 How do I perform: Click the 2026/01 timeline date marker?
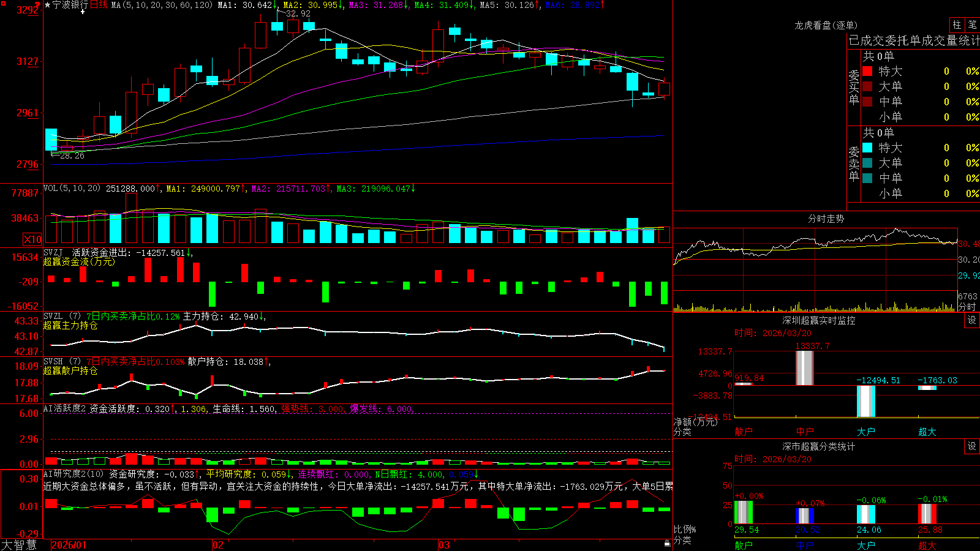click(69, 545)
